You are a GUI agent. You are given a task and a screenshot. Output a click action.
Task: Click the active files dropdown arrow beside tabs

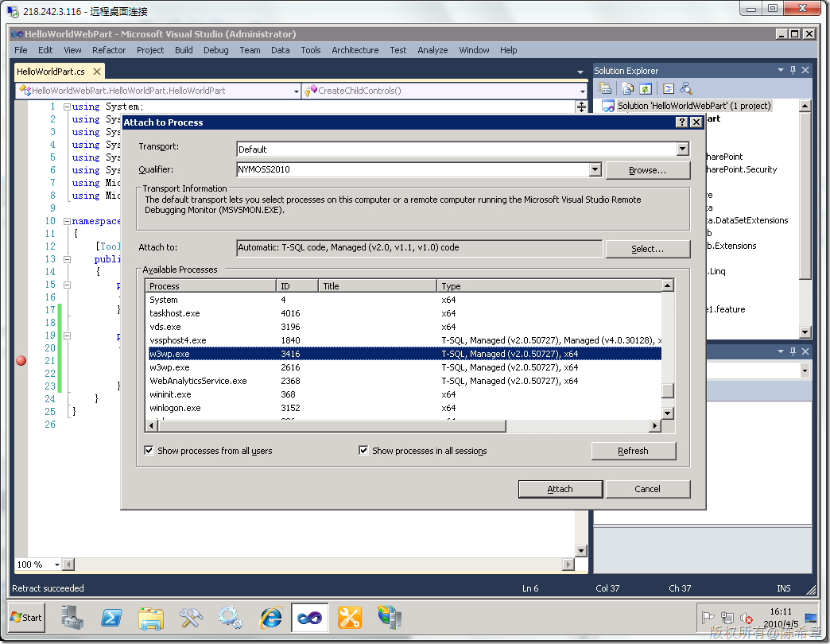580,72
